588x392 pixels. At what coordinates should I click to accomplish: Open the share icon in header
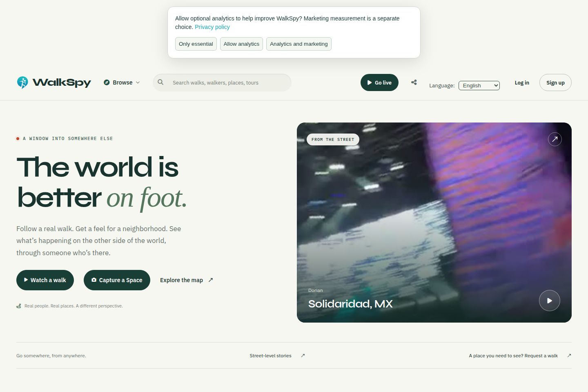coord(414,82)
